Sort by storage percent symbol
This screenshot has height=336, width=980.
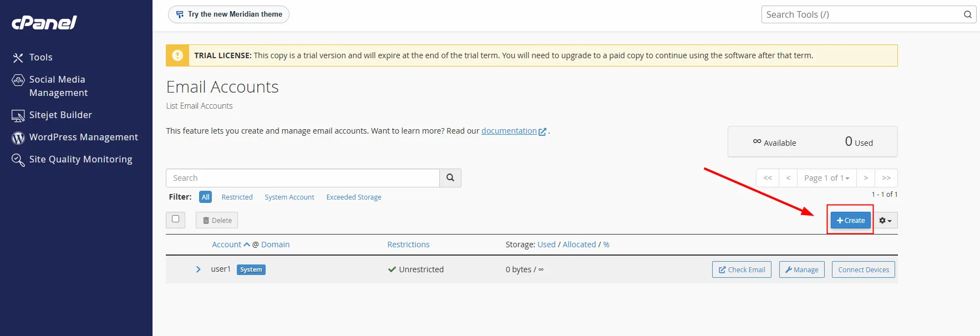pos(606,245)
